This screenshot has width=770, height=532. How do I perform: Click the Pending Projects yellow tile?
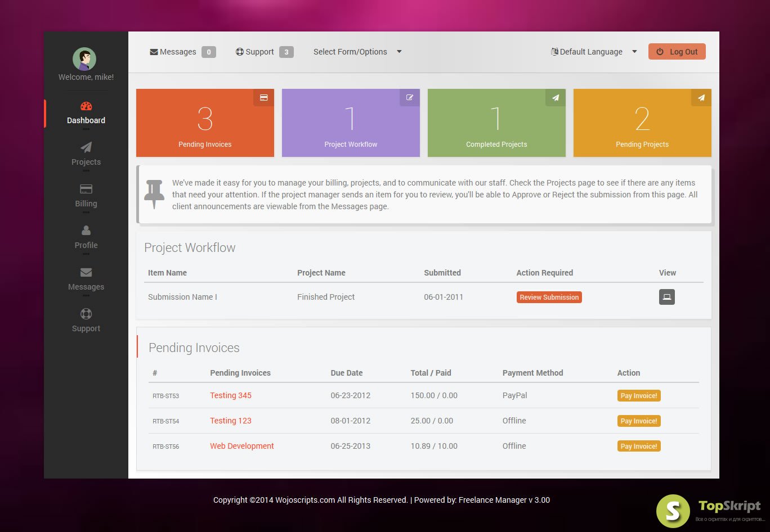coord(642,123)
